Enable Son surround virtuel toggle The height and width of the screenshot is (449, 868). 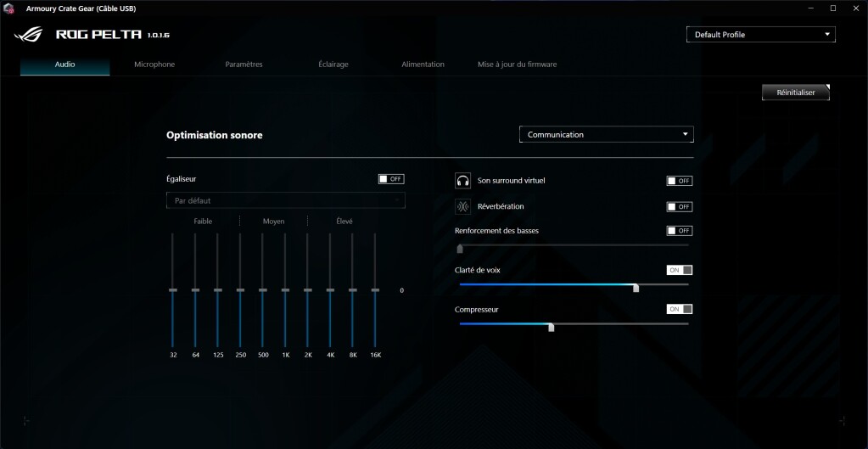(680, 181)
